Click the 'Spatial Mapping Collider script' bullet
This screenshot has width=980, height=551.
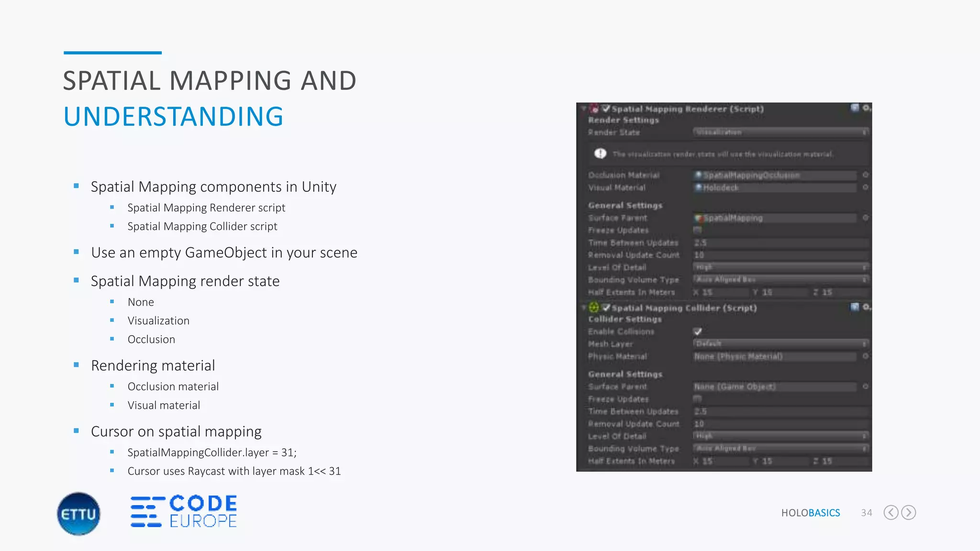click(x=202, y=226)
